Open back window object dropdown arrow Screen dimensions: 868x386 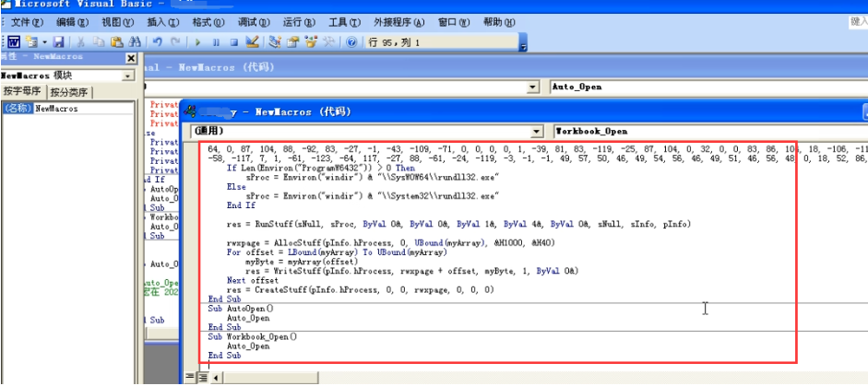coord(533,87)
